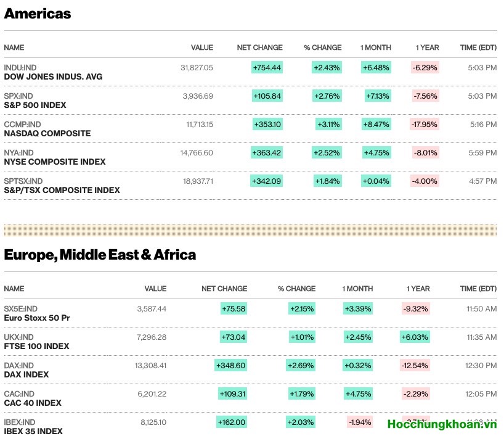Open the DAX INDEX link
Screen dimensions: 504x436
[26, 375]
